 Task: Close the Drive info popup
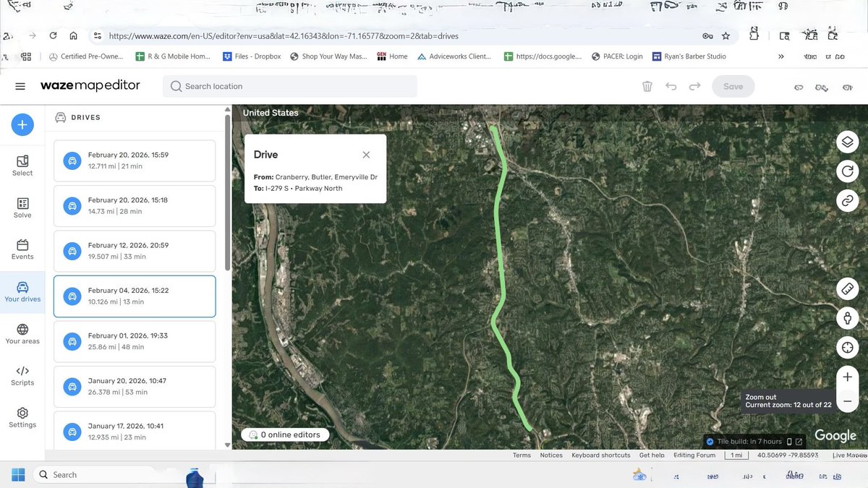(366, 155)
